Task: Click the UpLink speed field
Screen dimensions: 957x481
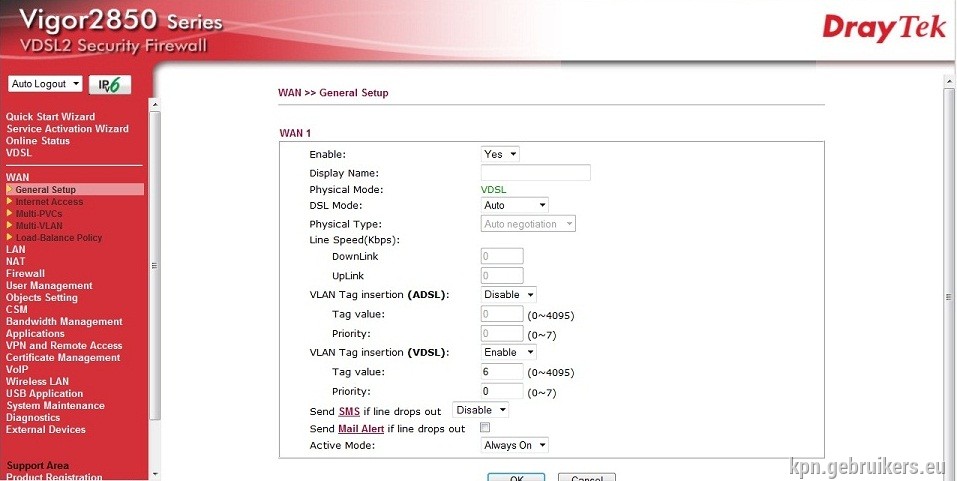Action: tap(502, 276)
